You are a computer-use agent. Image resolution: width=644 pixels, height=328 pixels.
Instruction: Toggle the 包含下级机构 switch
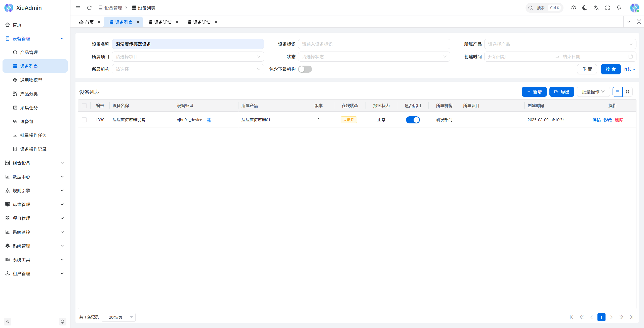coord(305,69)
